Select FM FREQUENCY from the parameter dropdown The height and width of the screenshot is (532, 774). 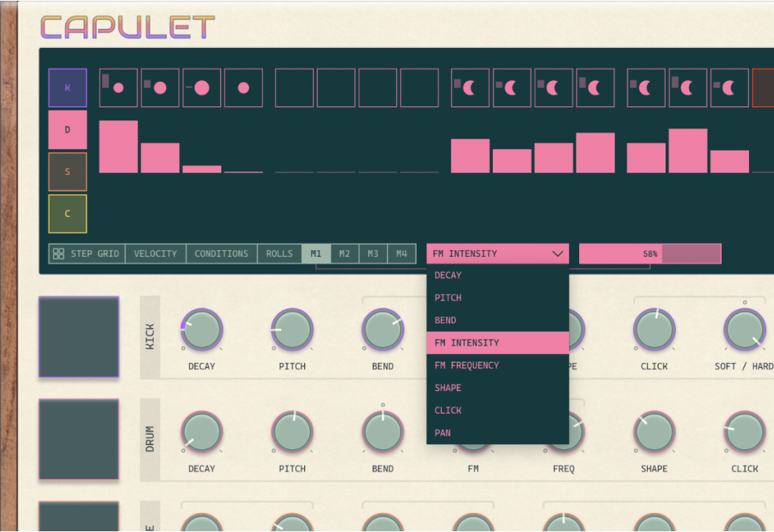tap(466, 365)
